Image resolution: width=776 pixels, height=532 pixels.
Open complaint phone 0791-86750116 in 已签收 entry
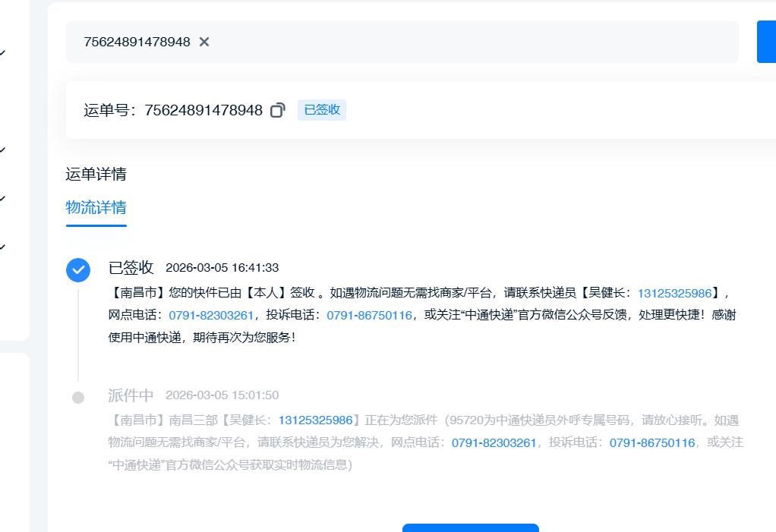369,315
